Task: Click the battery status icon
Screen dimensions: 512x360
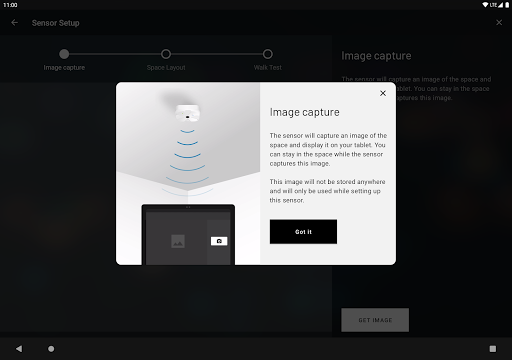Action: [x=507, y=5]
